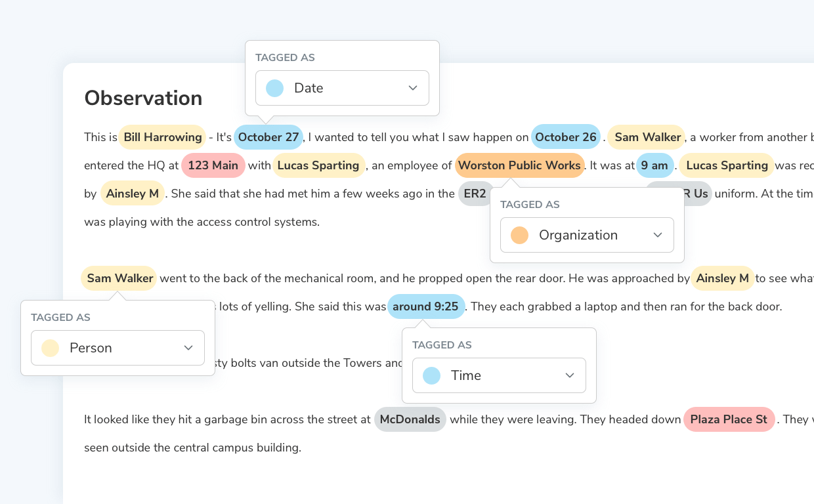
Task: Expand the Person tag type dropdown
Action: pyautogui.click(x=188, y=348)
